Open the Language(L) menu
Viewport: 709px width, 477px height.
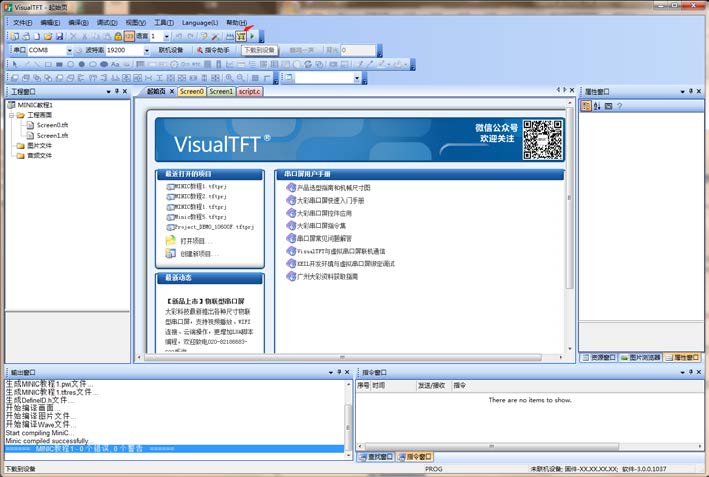200,22
